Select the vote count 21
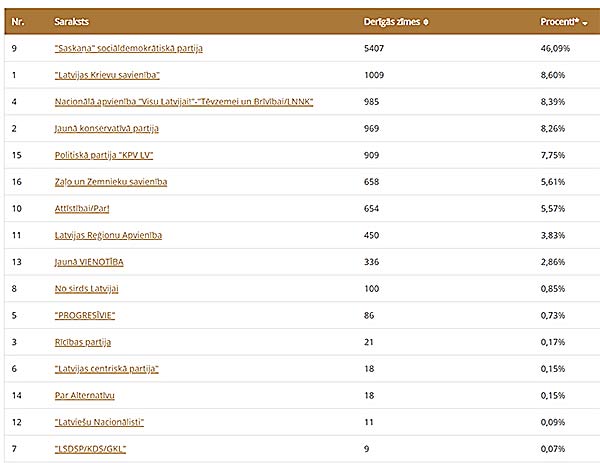This screenshot has width=600, height=463. [x=369, y=342]
